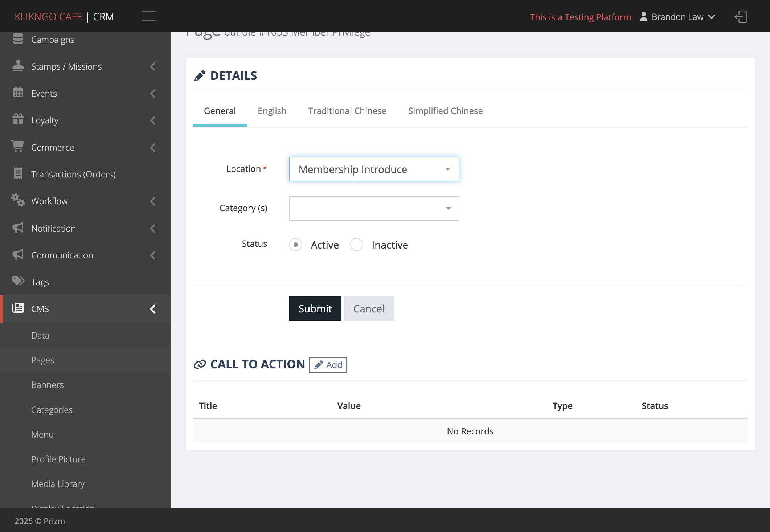Expand the Events menu chevron

point(153,93)
